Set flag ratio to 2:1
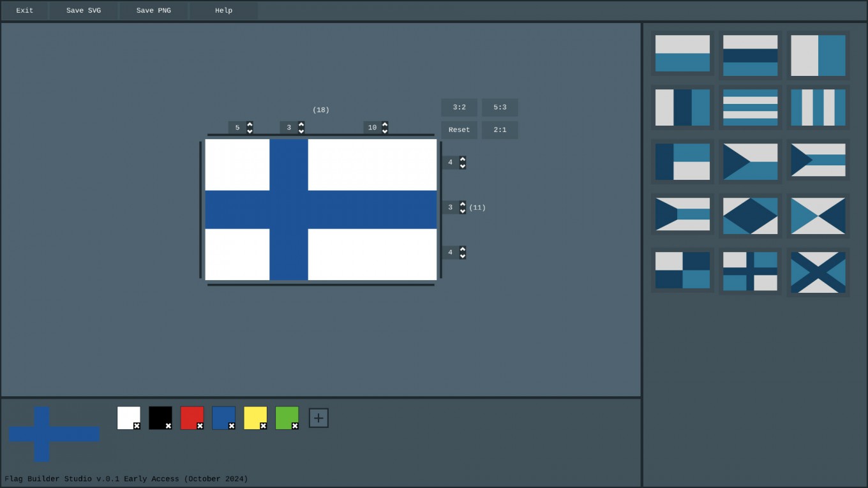The height and width of the screenshot is (488, 868). 500,129
